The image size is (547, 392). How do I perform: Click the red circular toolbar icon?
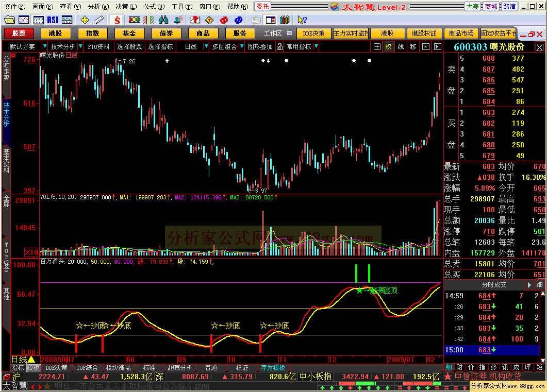pos(224,20)
